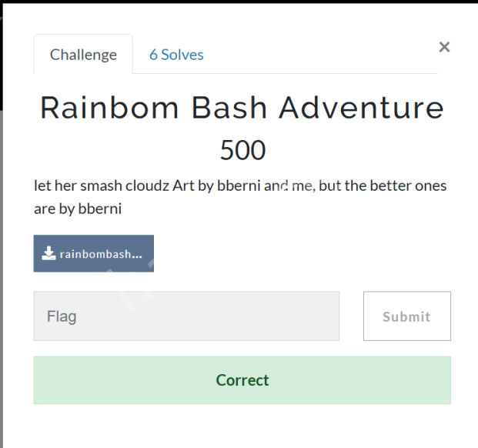
Task: Select the Challenge tab
Action: [x=83, y=55]
